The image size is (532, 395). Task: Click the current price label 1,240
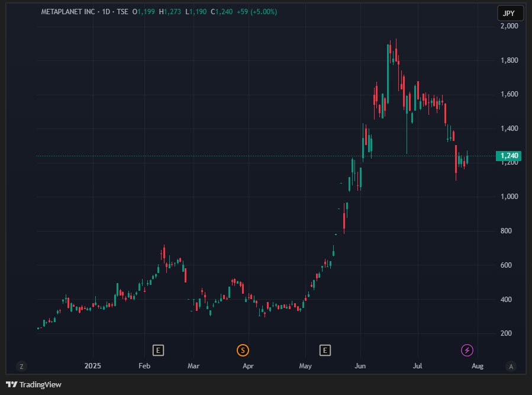pos(508,156)
